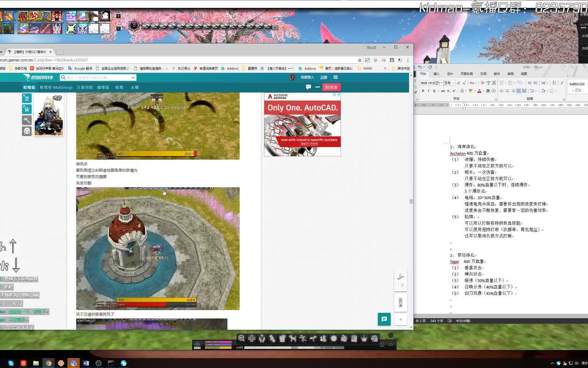The image size is (588, 368).
Task: Switch to Word 设计 tab
Action: point(450,74)
